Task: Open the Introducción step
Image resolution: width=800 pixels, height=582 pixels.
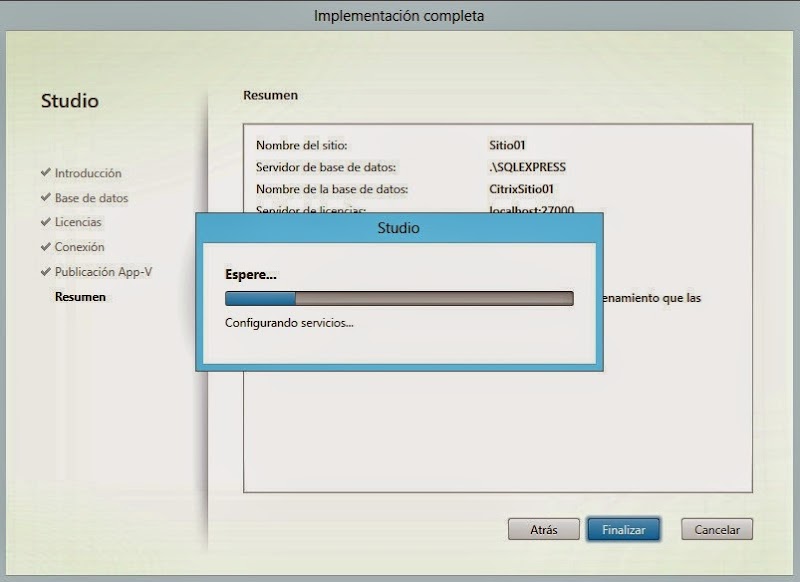Action: (88, 173)
